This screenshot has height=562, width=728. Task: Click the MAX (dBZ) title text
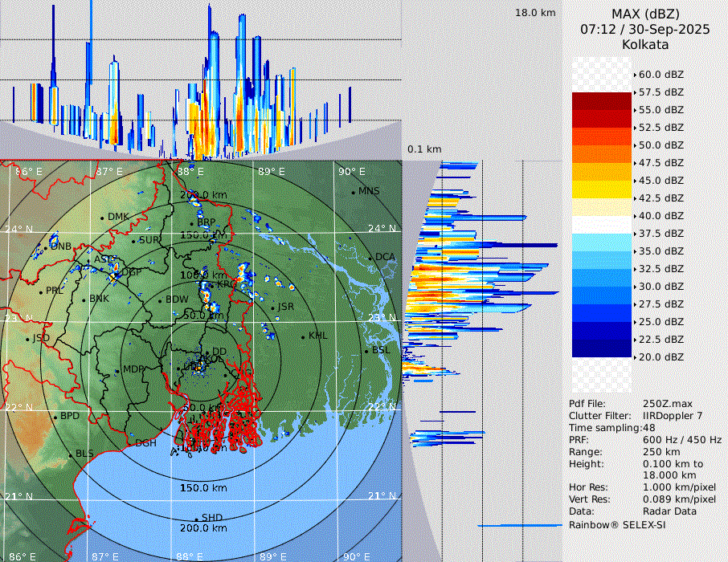point(644,14)
